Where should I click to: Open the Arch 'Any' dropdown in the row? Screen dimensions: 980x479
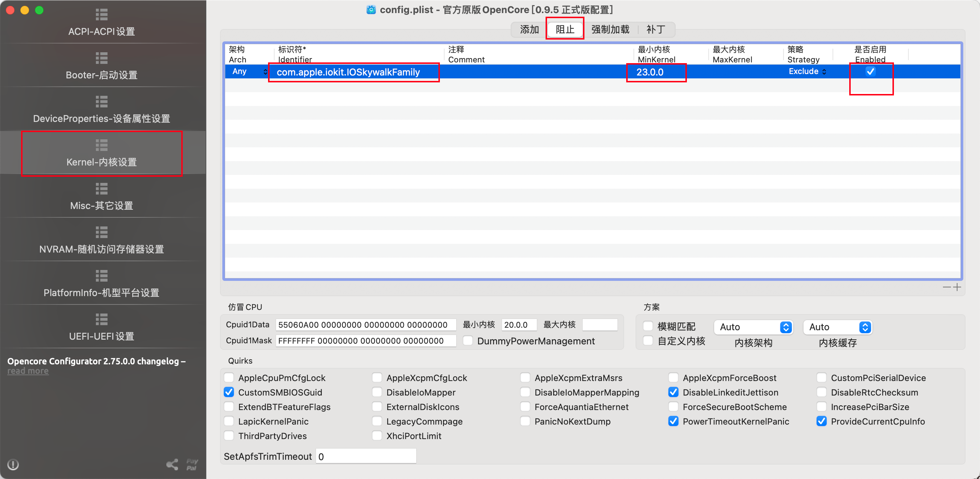pos(249,71)
